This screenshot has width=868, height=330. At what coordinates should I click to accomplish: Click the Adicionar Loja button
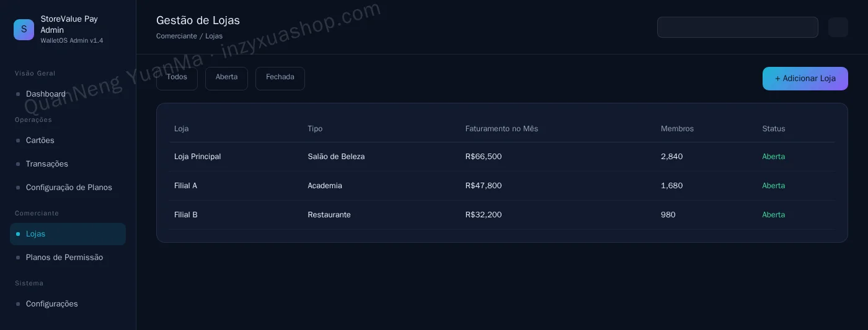click(805, 79)
